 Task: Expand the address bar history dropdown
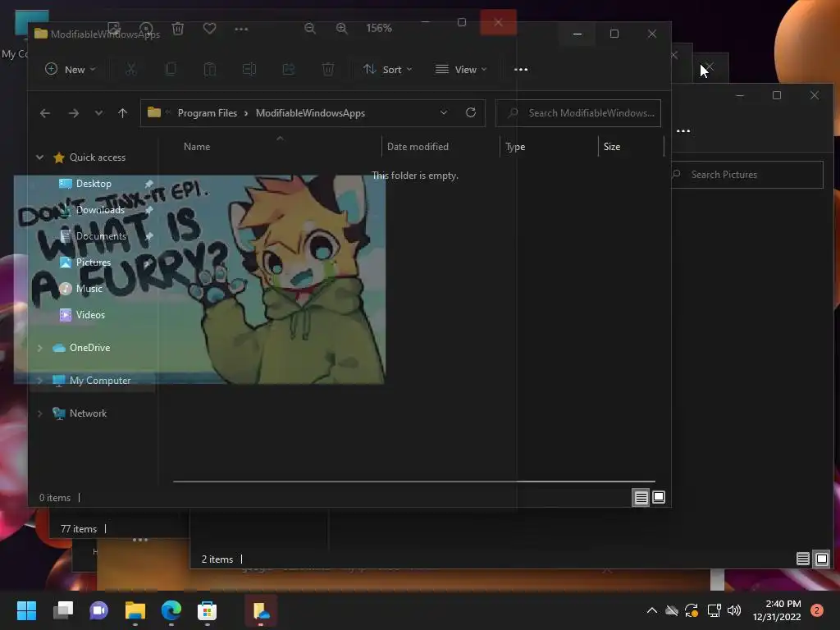[x=444, y=112]
